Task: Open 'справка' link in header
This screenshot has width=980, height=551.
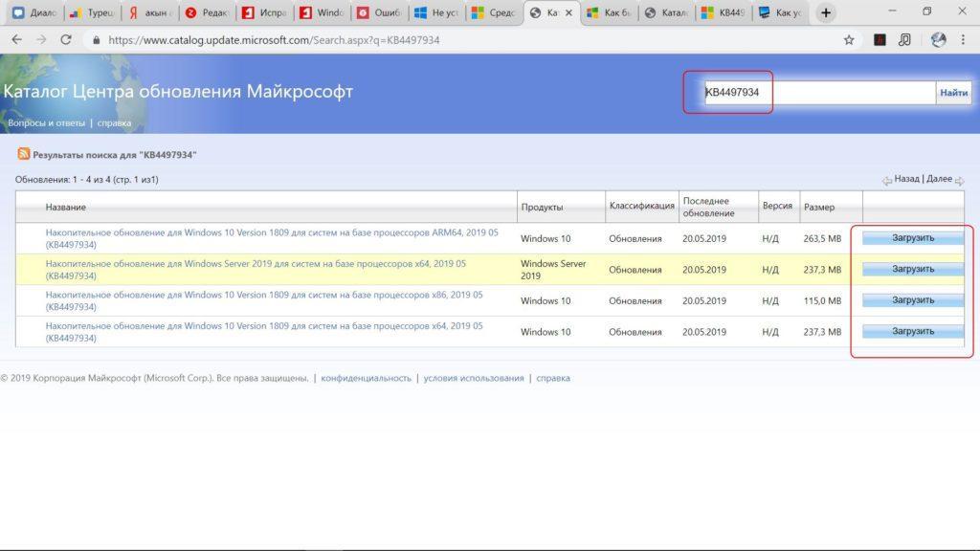Action: [114, 123]
